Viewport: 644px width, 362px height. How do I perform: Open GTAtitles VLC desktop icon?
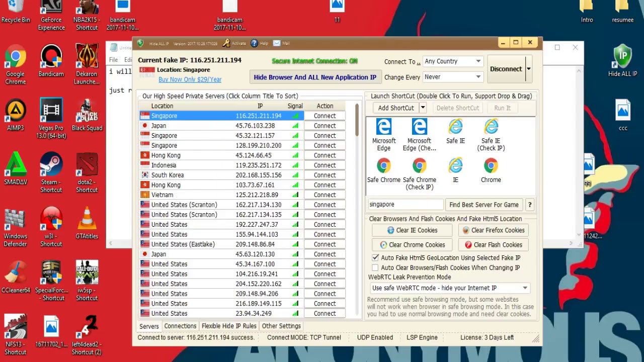[87, 223]
